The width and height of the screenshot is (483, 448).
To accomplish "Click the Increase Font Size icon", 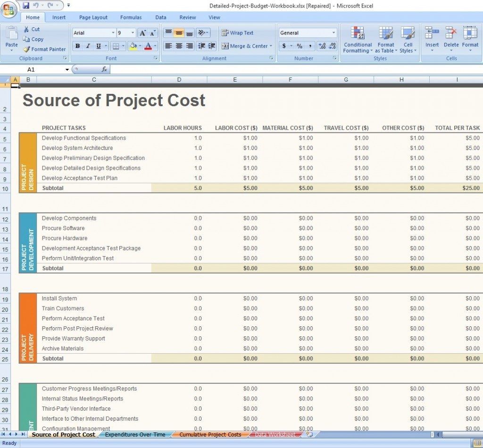I will point(142,33).
